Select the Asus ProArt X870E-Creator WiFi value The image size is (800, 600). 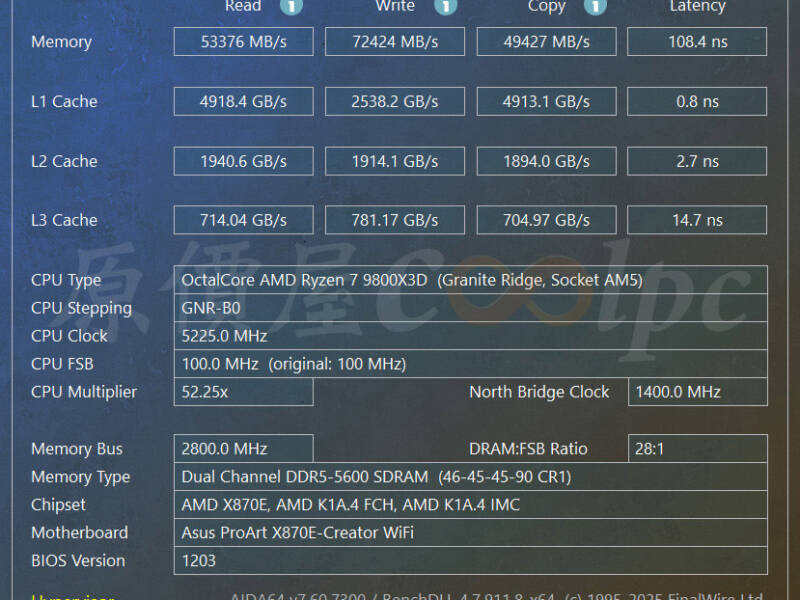(x=470, y=533)
